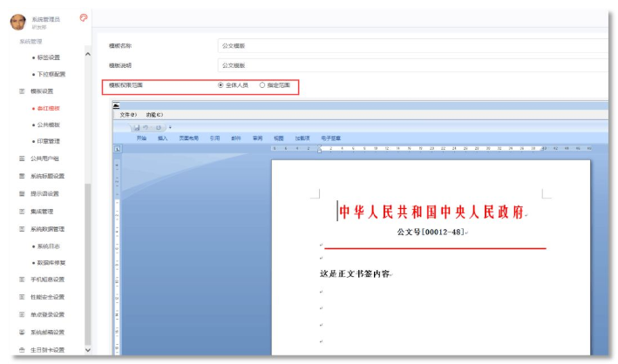618x364 pixels.
Task: Click the save icon in Word quick access toolbar
Action: click(137, 127)
